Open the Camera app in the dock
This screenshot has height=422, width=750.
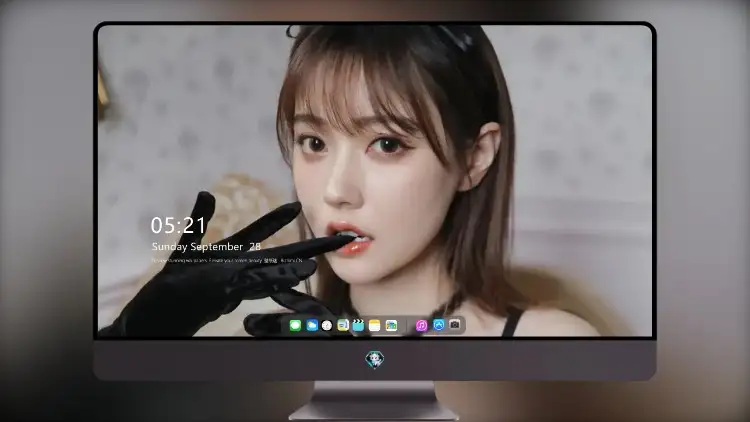point(455,324)
